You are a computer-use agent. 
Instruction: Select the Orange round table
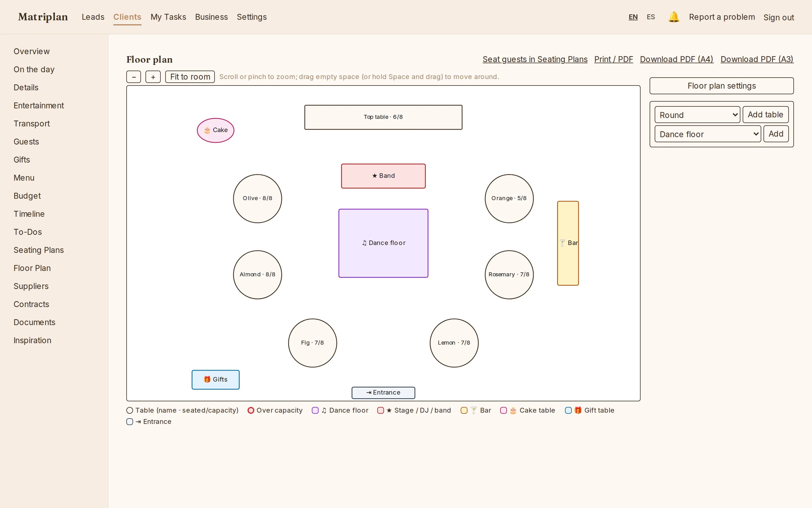(x=509, y=199)
